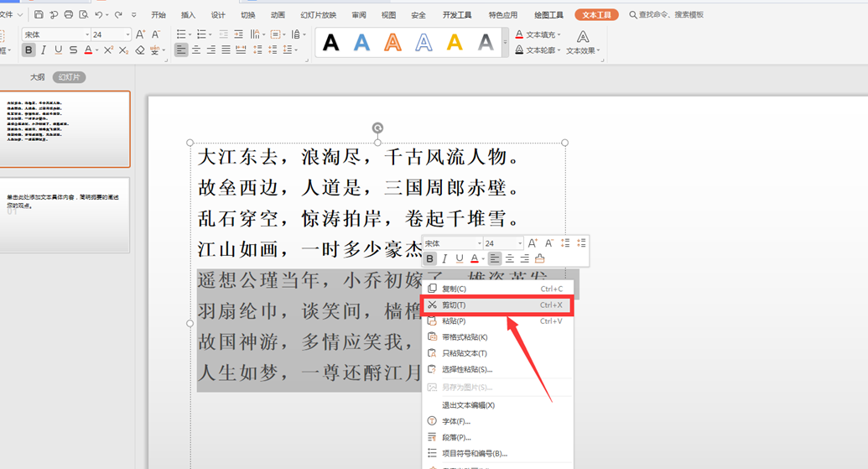Open 项目符号和编号(B)... from context menu
The width and height of the screenshot is (868, 469).
(x=497, y=454)
